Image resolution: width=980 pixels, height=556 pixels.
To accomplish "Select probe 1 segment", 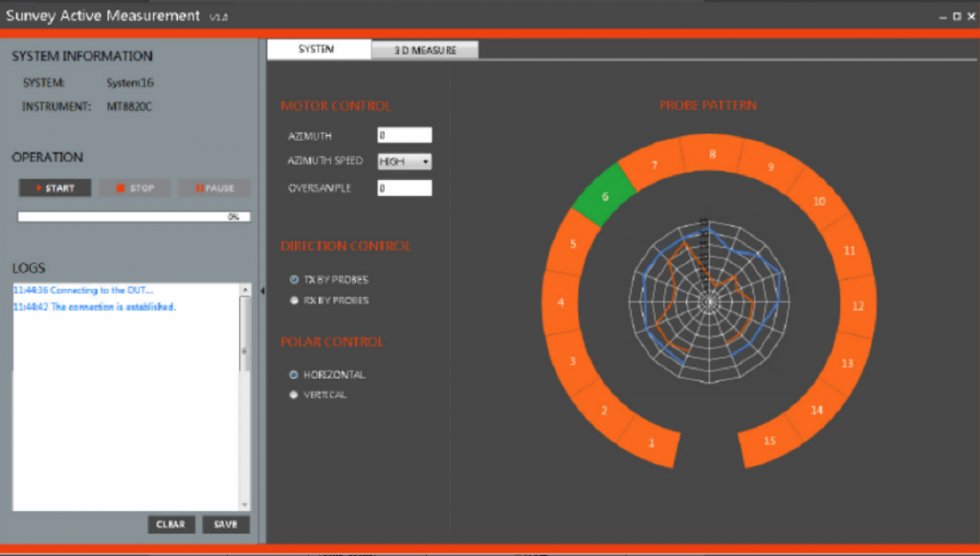I will pos(651,442).
